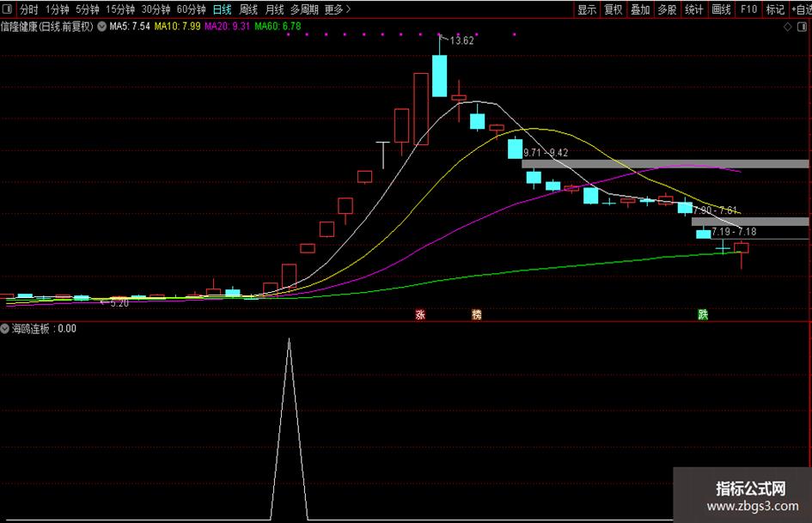
Task: Switch to the 1分钟 period tab
Action: pos(57,9)
